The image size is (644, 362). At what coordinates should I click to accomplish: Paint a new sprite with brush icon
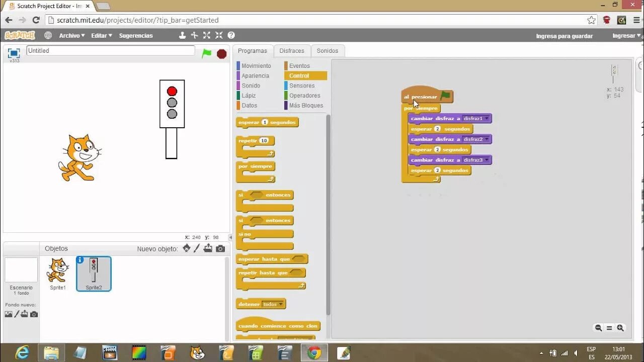coord(197,248)
